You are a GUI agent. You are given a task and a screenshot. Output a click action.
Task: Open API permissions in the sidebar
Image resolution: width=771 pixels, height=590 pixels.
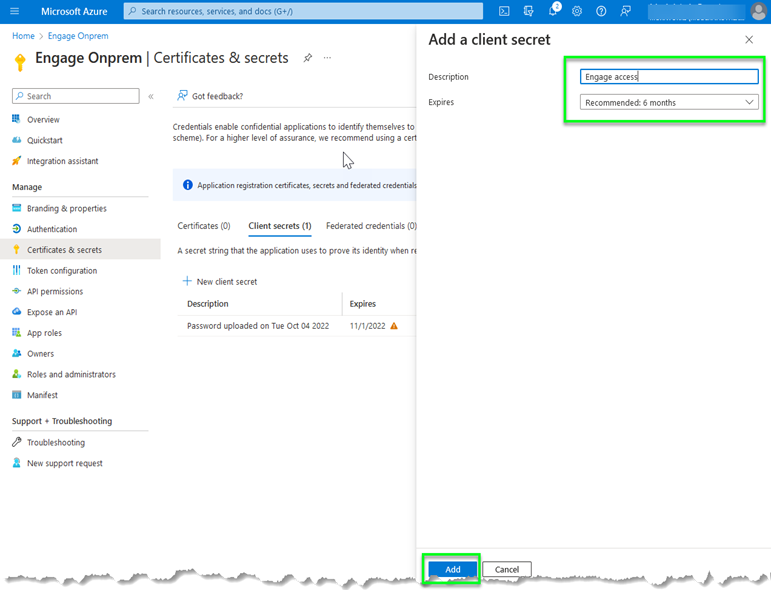55,291
